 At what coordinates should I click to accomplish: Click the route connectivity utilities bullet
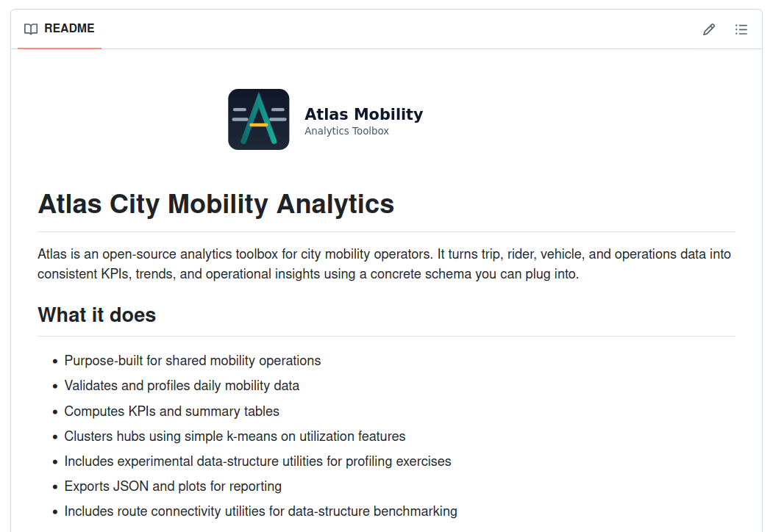coord(260,511)
